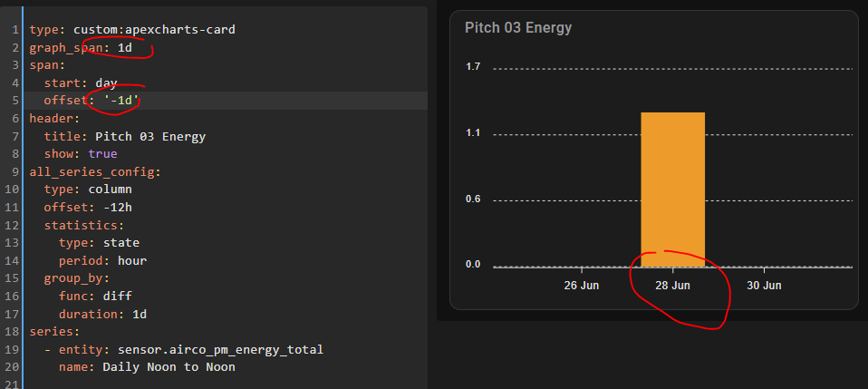The height and width of the screenshot is (389, 868).
Task: Click the header show value true
Action: click(102, 154)
